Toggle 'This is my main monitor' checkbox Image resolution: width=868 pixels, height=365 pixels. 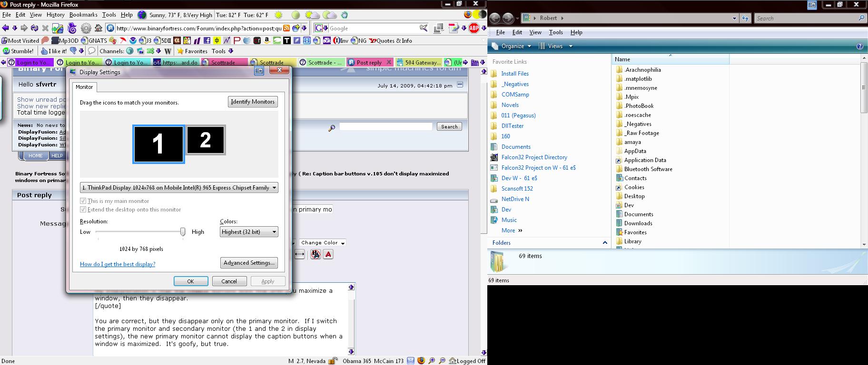[83, 201]
